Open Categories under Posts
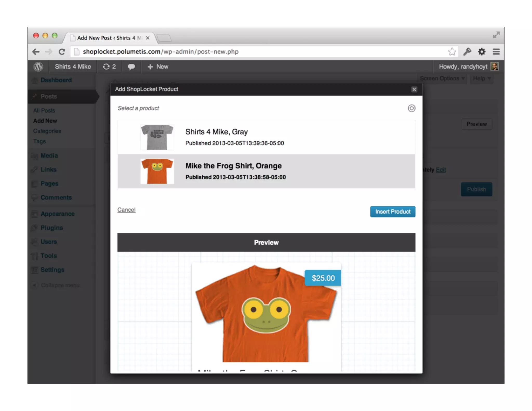The height and width of the screenshot is (411, 532). 47,131
